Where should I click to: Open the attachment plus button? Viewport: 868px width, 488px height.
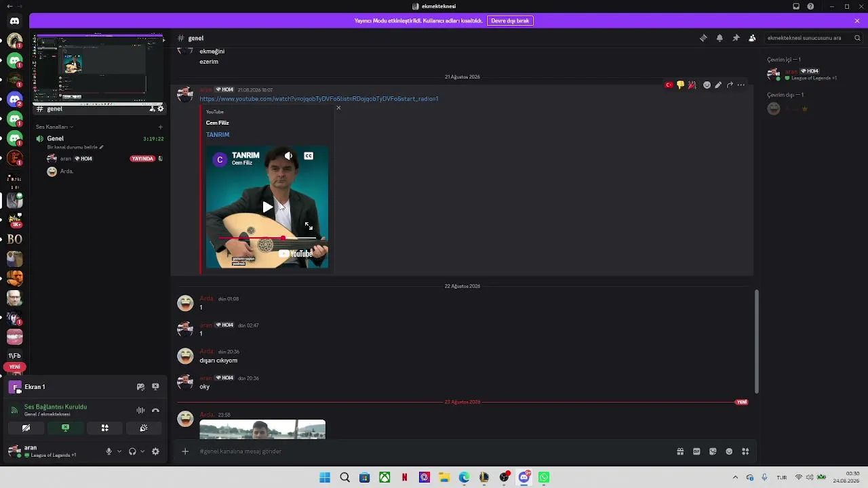[185, 451]
